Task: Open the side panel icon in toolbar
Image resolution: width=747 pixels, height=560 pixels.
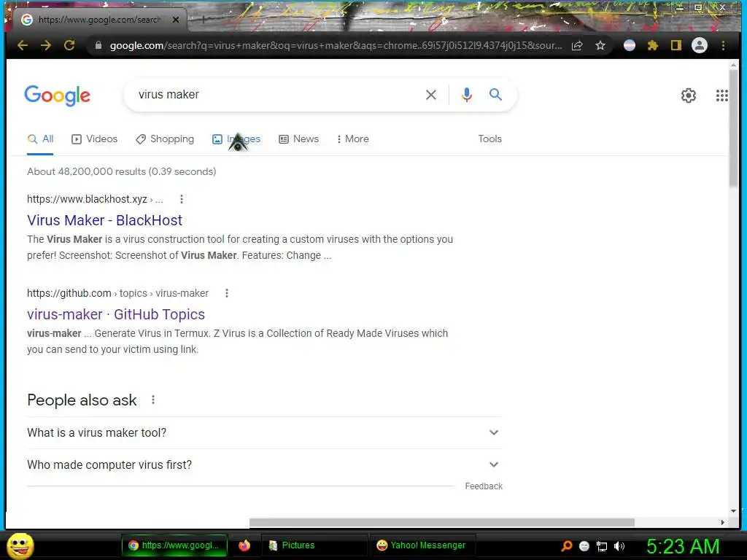Action: coord(676,45)
